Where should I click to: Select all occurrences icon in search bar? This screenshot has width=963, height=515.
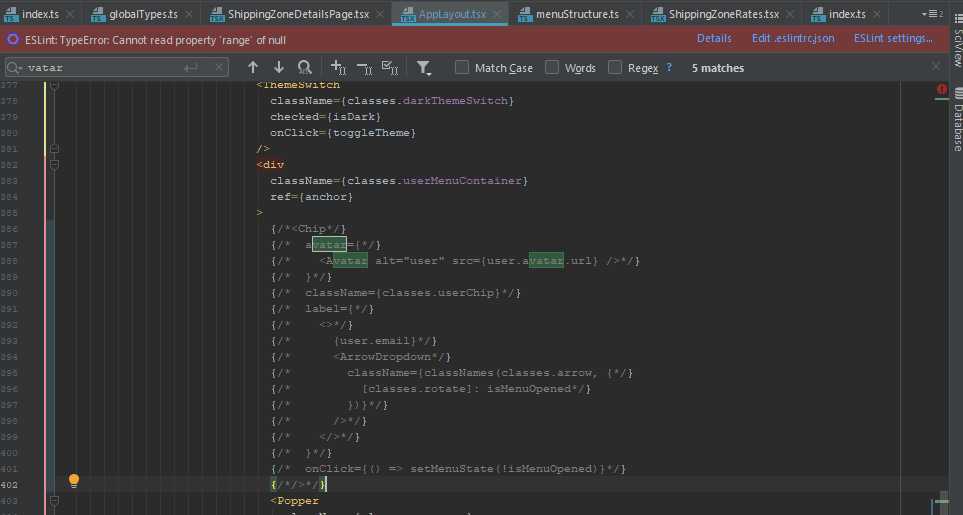click(390, 68)
